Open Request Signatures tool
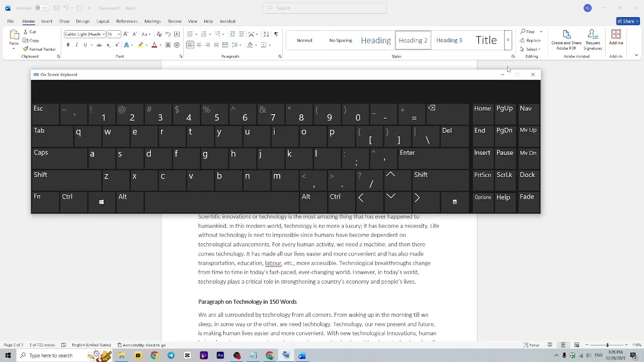The height and width of the screenshot is (362, 644). tap(594, 40)
